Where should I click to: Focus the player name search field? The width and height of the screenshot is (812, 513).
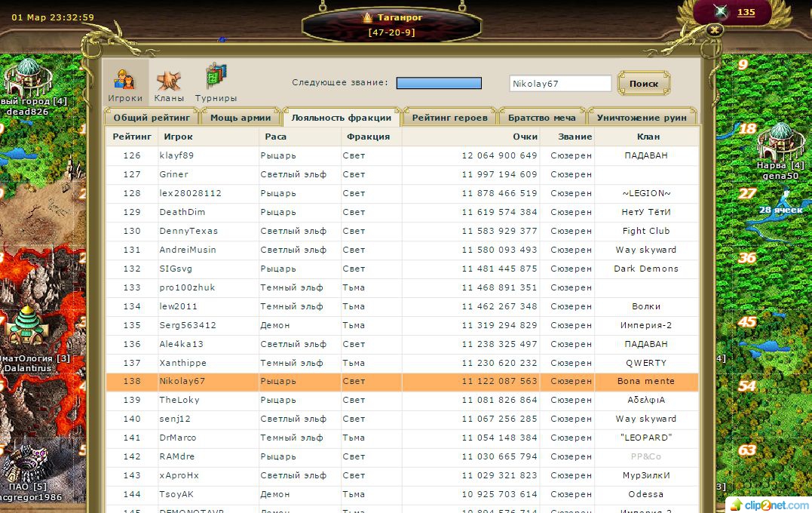point(559,84)
